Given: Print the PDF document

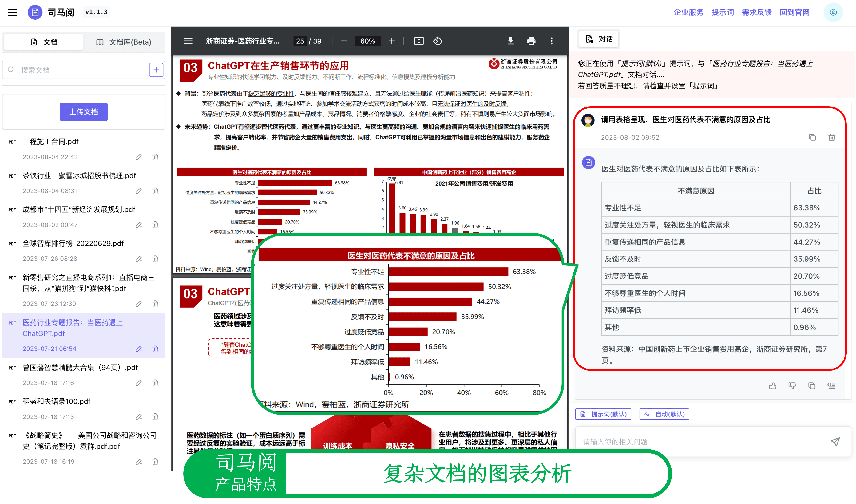Looking at the screenshot, I should tap(531, 41).
